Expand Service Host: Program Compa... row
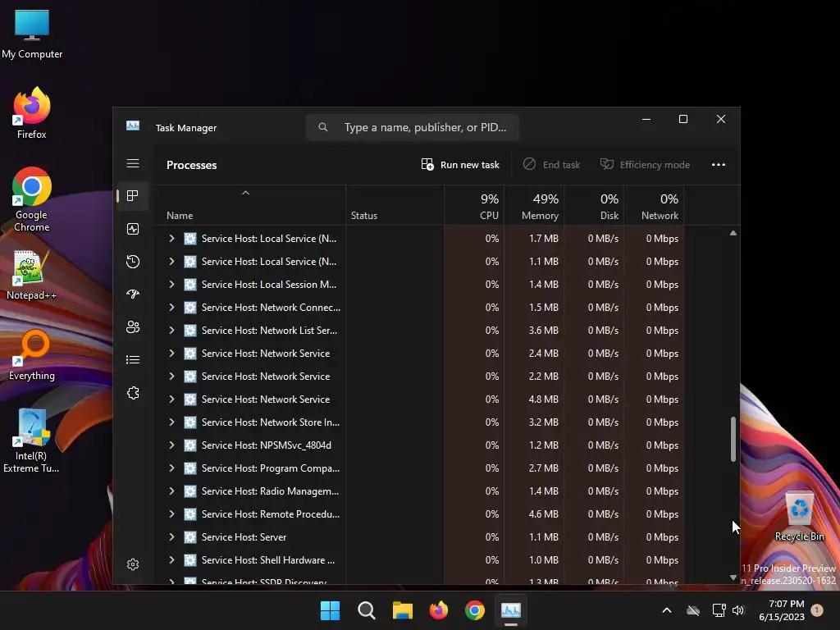 click(171, 468)
